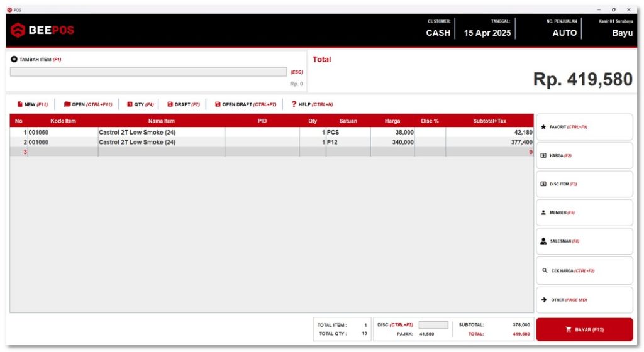644x352 pixels.
Task: Expand more options with Other arrow button
Action: click(584, 300)
